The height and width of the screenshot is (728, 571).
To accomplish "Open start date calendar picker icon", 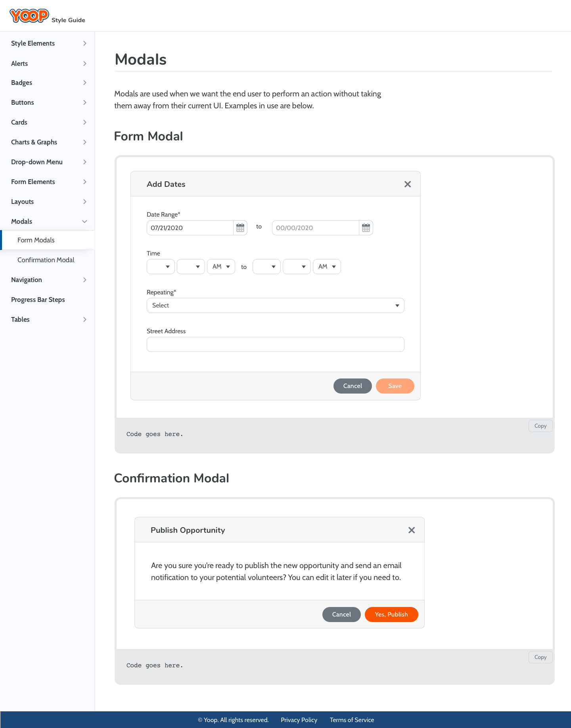I will 240,228.
